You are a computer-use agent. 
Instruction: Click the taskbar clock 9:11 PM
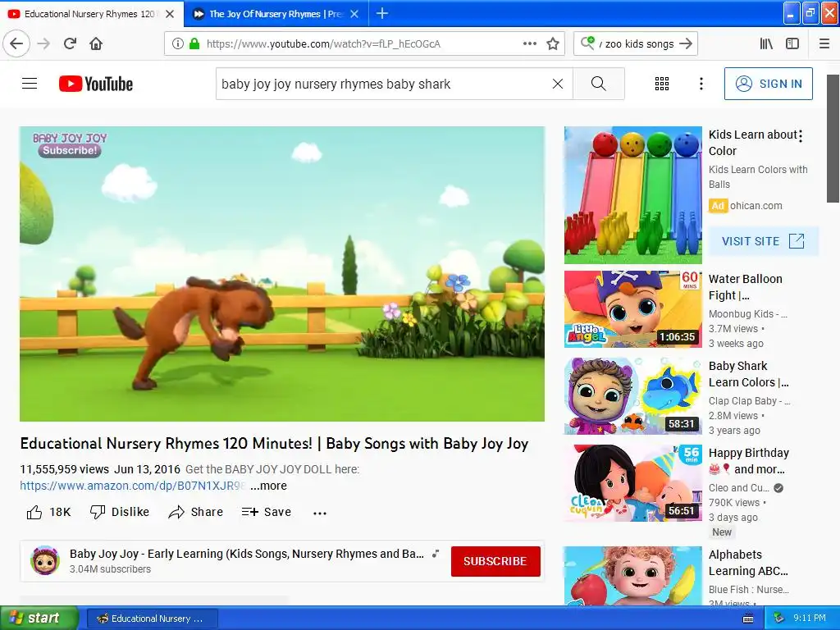[810, 619]
